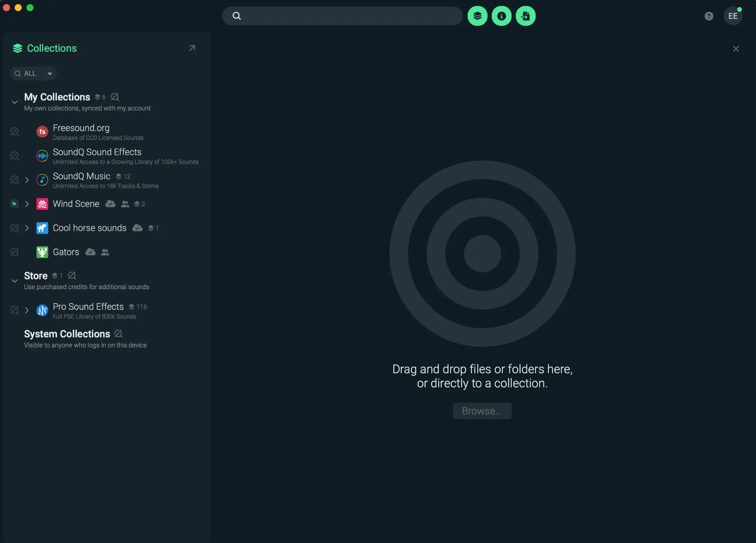
Task: Toggle search inclusion for Cool horse sounds
Action: coord(14,228)
